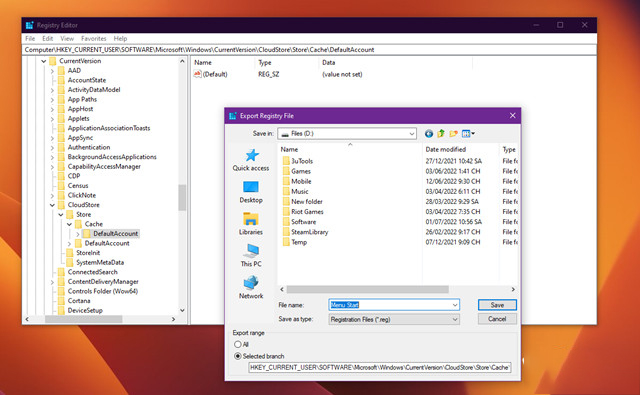The height and width of the screenshot is (395, 640).
Task: Select the SteamLibrary folder
Action: tap(305, 232)
